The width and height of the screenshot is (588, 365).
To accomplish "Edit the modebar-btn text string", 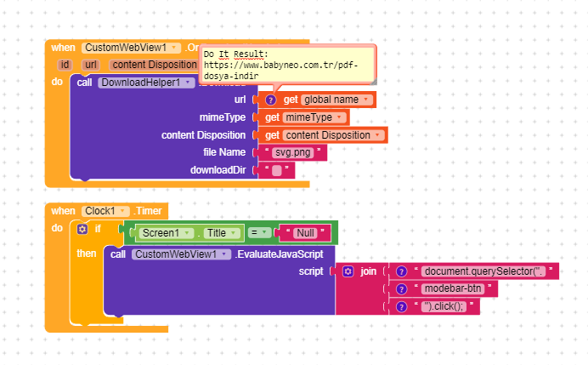I will 453,288.
